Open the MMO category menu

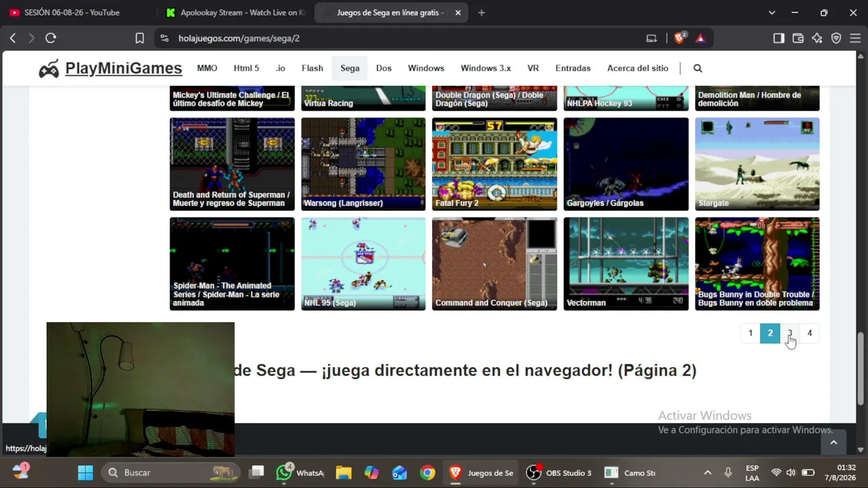pos(208,68)
